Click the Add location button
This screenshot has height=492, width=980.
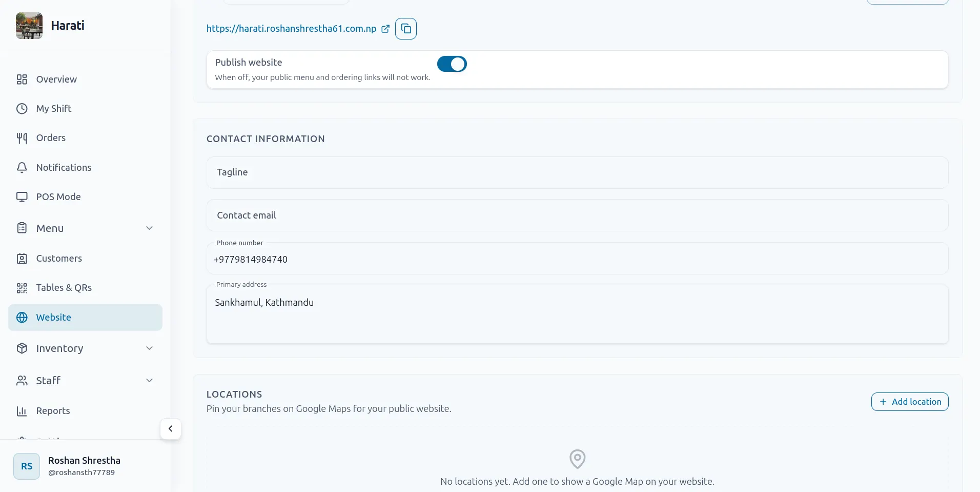(910, 402)
